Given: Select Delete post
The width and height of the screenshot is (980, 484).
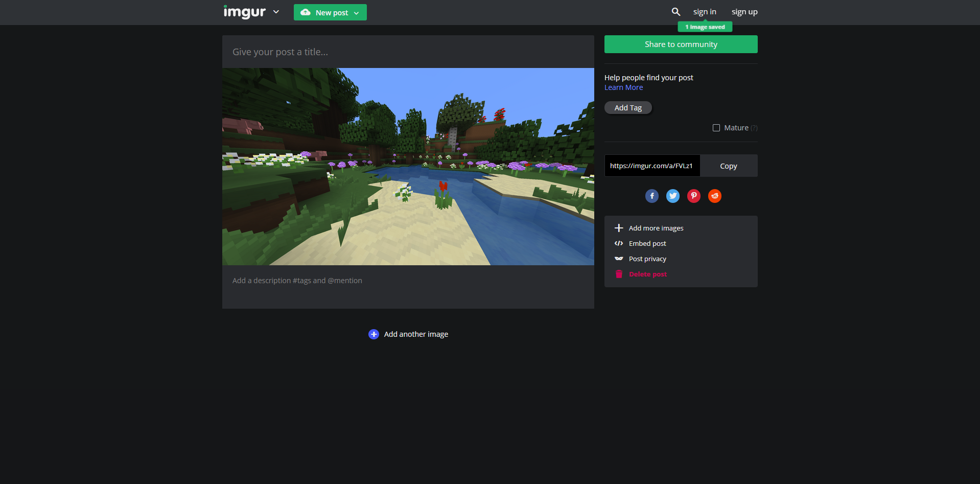Looking at the screenshot, I should pos(648,274).
